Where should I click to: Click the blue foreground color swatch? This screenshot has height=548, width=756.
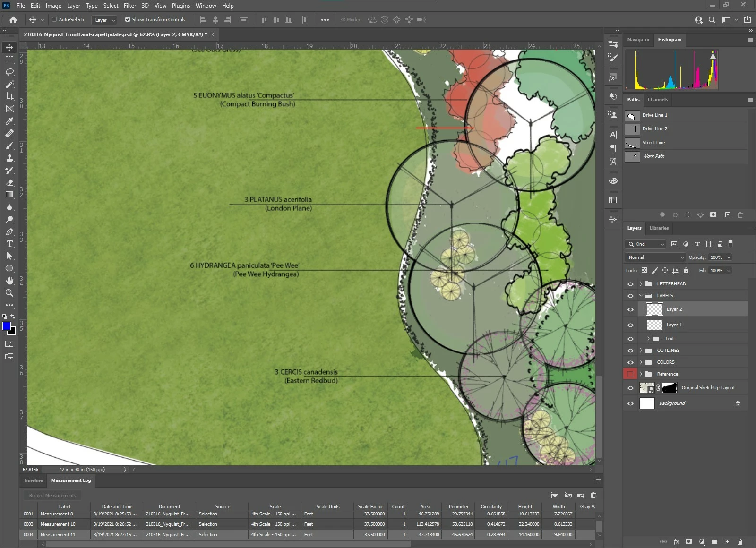[x=7, y=326]
